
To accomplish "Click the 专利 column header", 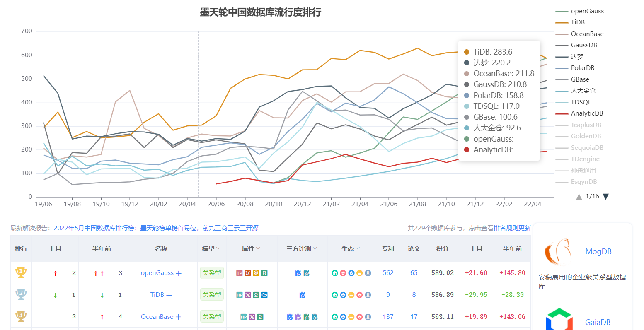I will tap(388, 249).
